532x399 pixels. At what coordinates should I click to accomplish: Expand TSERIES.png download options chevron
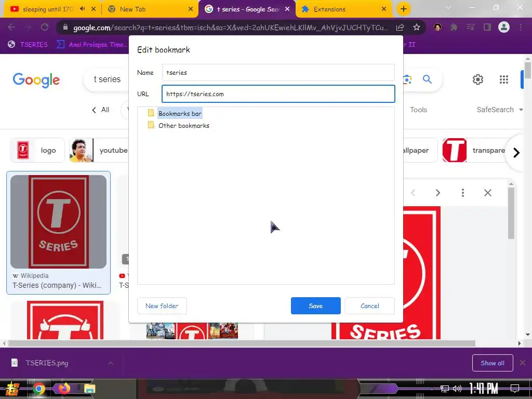click(x=111, y=363)
